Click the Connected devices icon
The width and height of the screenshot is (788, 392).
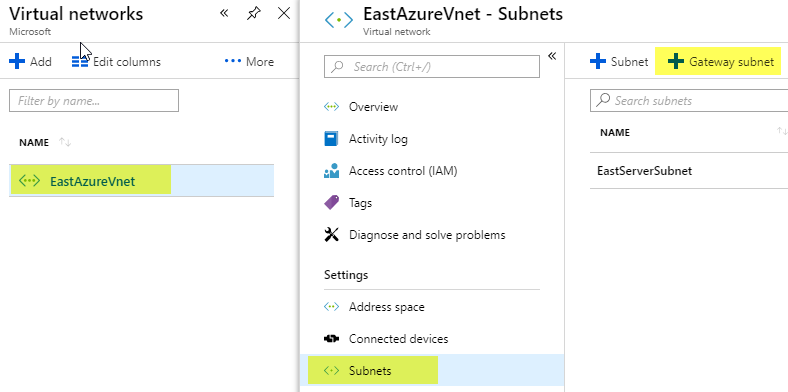coord(332,339)
